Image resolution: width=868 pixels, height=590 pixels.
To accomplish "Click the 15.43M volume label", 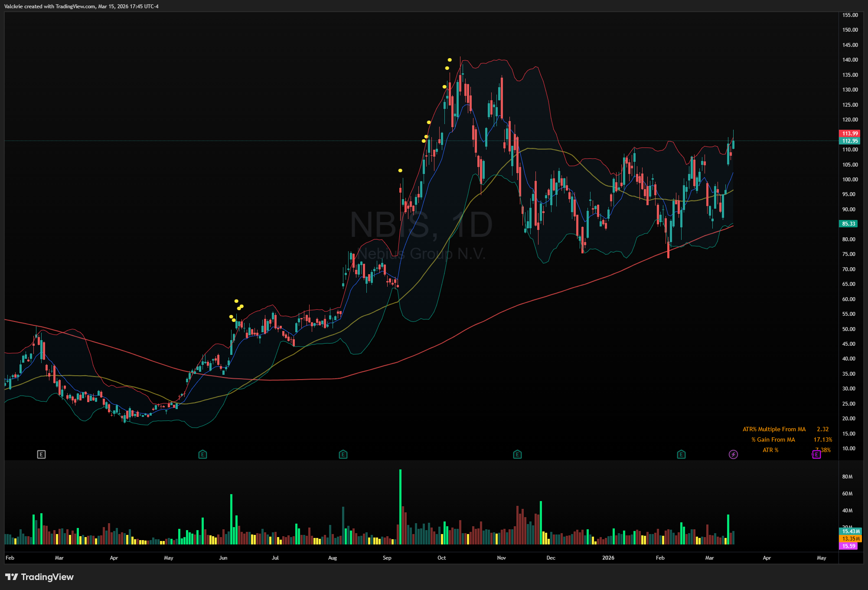I will tap(851, 531).
